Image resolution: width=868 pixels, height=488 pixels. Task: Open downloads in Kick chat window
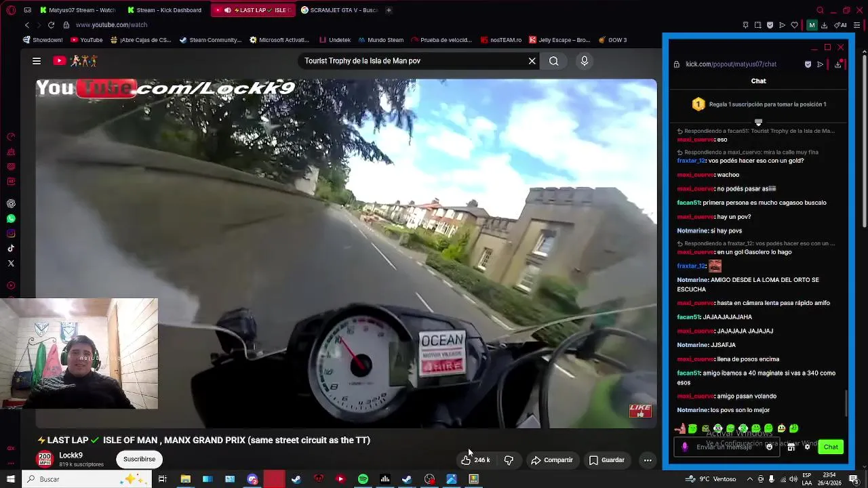point(838,64)
